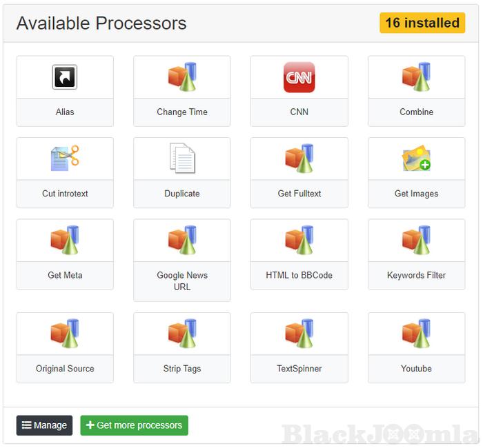This screenshot has height=448, width=483.
Task: Click the 16 installed badge
Action: (422, 23)
